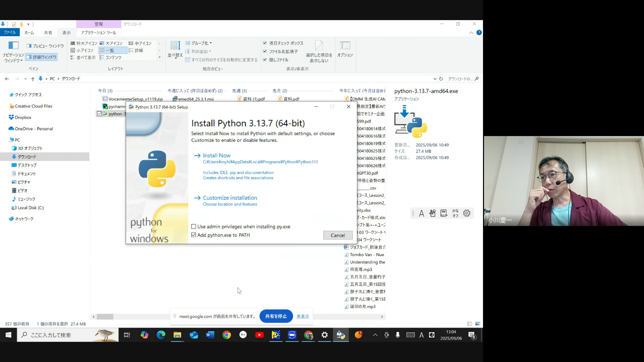644x362 pixels.
Task: Expand the layout gallery more arrow
Action: coord(160,57)
